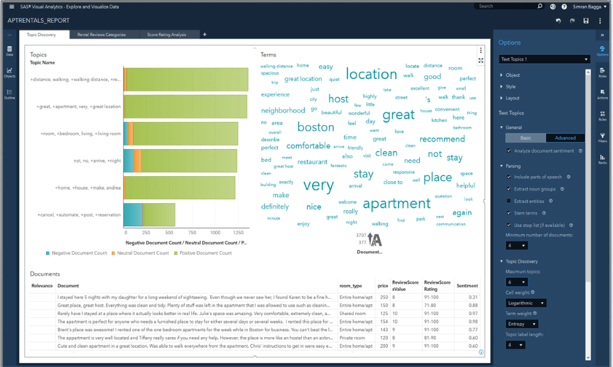Toggle Include parts of speech checkbox

509,177
